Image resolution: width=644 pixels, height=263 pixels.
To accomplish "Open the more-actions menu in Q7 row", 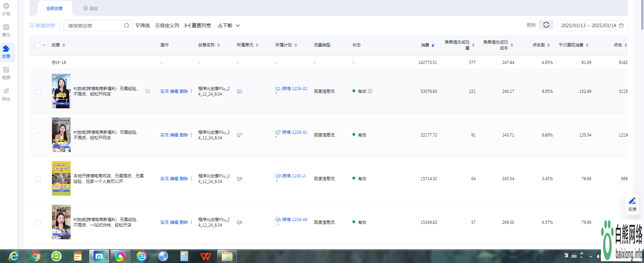I will pos(191,135).
